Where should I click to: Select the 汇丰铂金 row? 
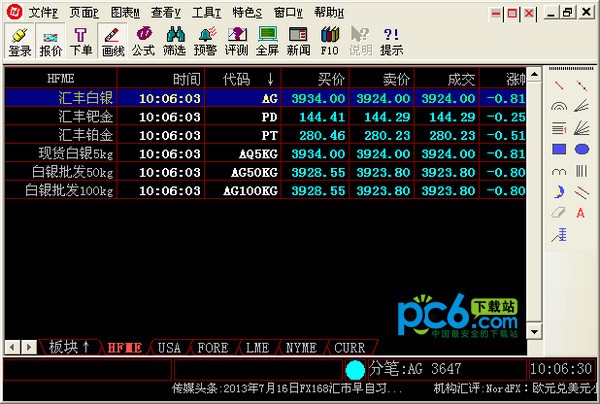pyautogui.click(x=265, y=135)
